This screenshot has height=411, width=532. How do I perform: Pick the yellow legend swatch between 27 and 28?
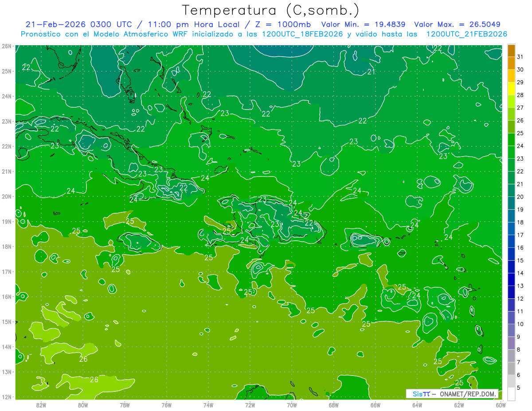511,102
